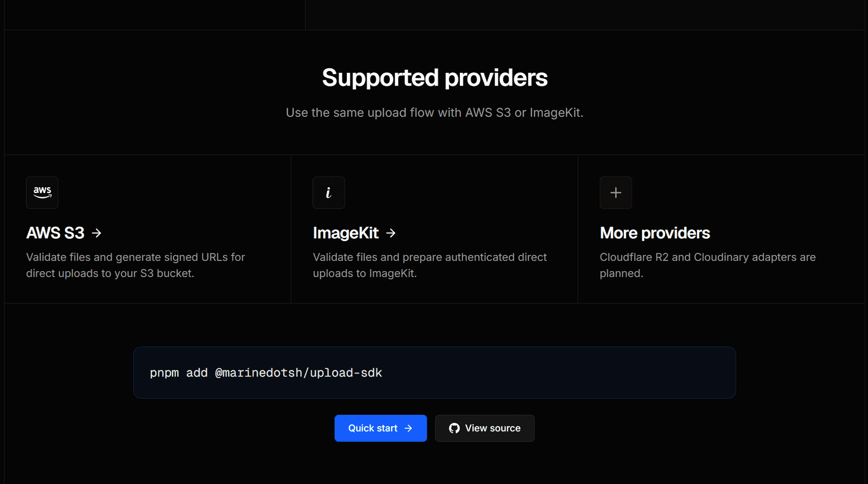
Task: Open the ImageKit provider link
Action: tap(354, 233)
